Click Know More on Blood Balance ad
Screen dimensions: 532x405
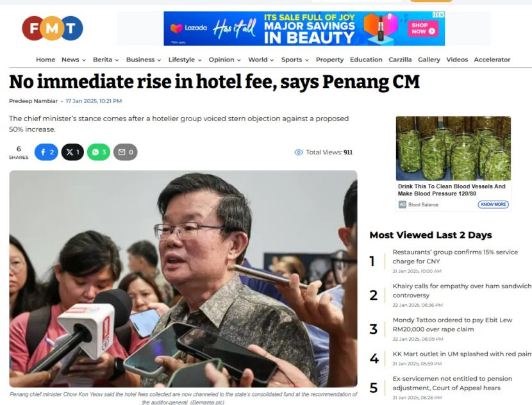click(x=494, y=204)
